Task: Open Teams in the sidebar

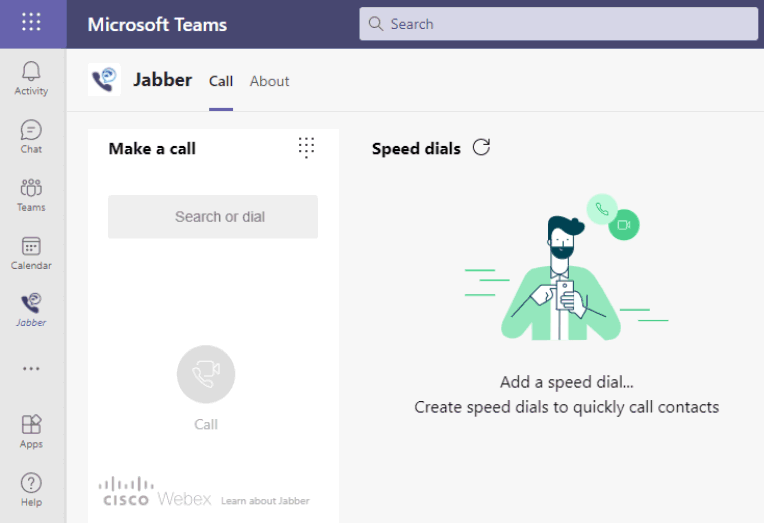Action: click(x=31, y=195)
